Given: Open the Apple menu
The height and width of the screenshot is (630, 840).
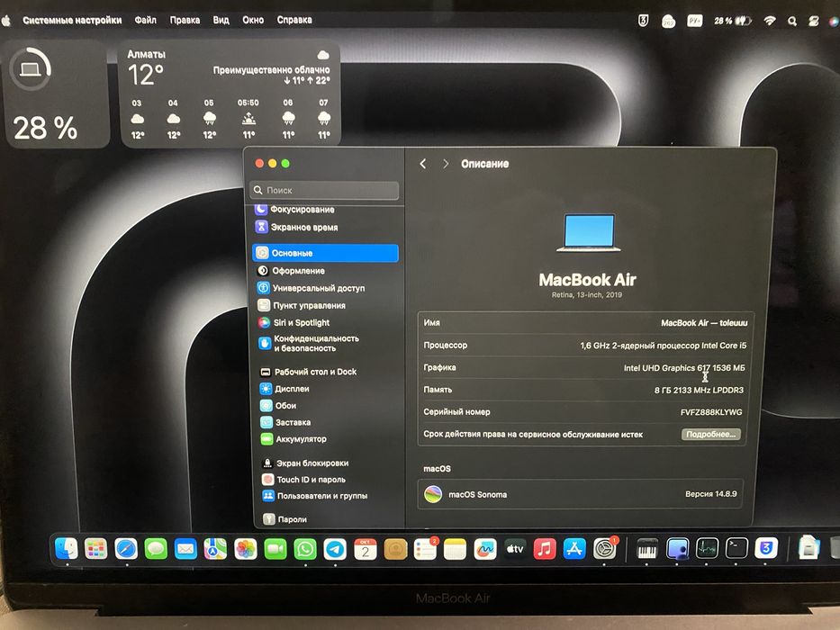Looking at the screenshot, I should click(6, 21).
